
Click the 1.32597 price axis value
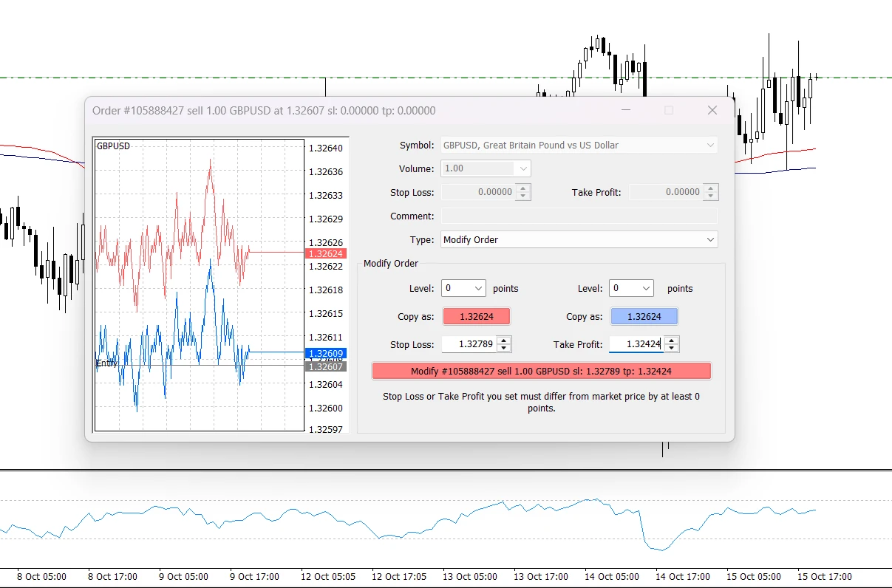click(325, 430)
